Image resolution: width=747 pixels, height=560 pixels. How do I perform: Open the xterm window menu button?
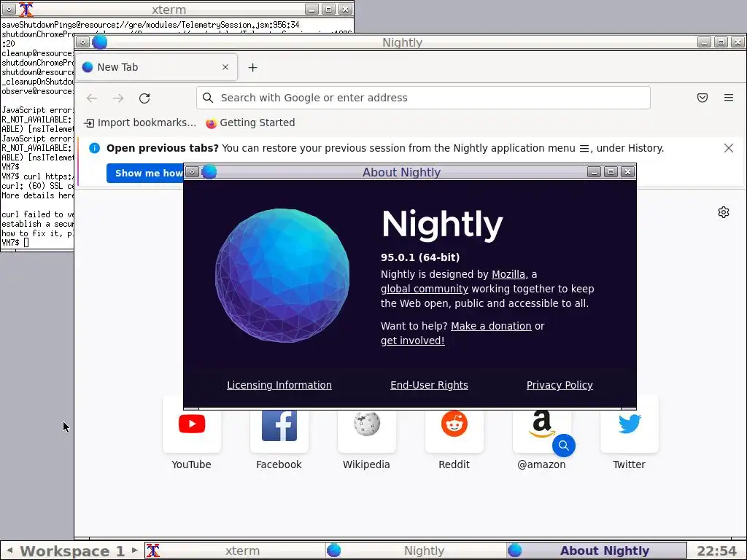click(9, 9)
